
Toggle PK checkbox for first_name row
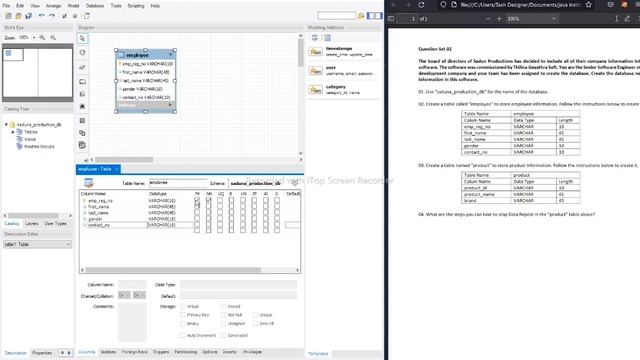pos(197,207)
